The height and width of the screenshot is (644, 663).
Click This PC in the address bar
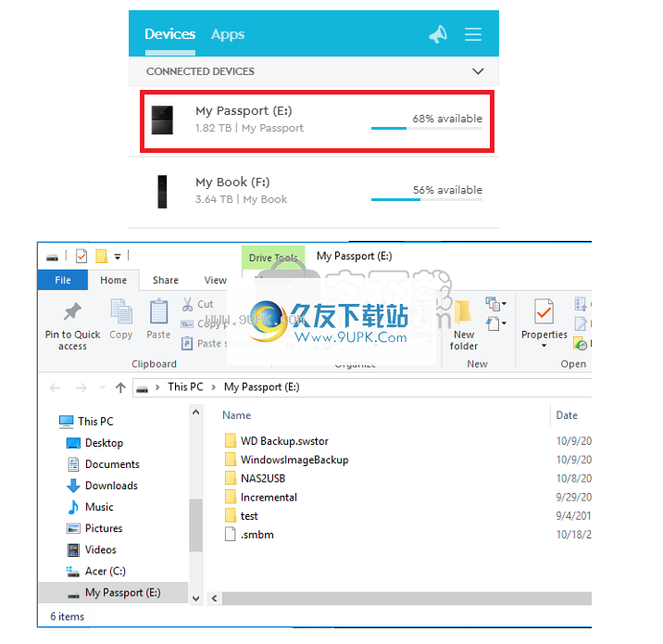click(185, 386)
